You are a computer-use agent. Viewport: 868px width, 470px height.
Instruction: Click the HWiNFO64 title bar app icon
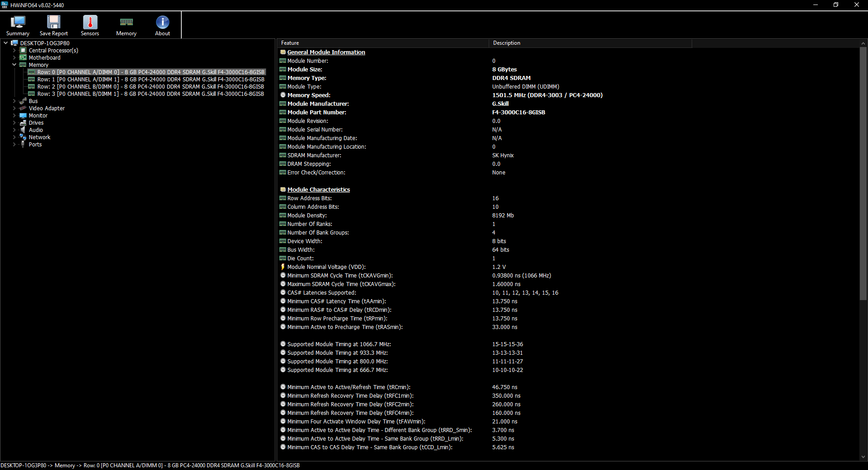pyautogui.click(x=5, y=5)
